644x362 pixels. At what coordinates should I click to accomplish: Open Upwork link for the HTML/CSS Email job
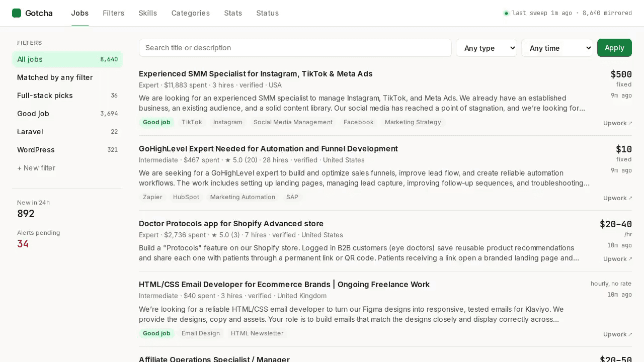(618, 334)
